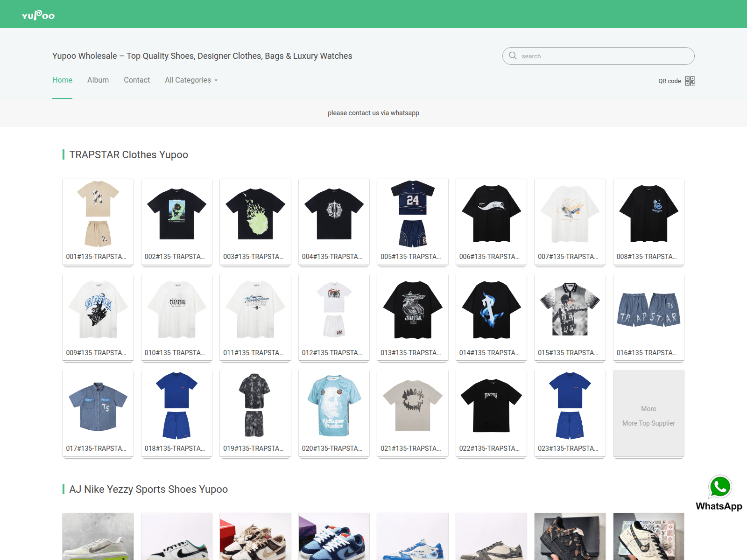The image size is (747, 560).
Task: Click label text 013#135-TRAPSTA...
Action: click(411, 353)
